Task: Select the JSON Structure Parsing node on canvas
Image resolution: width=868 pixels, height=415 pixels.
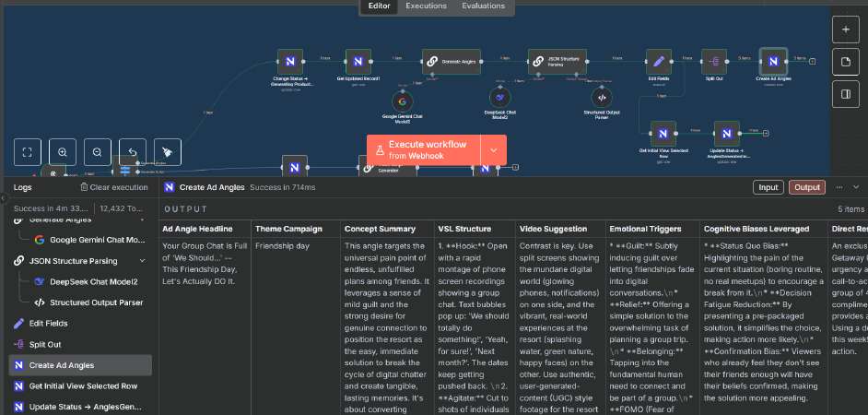Action: [x=557, y=62]
